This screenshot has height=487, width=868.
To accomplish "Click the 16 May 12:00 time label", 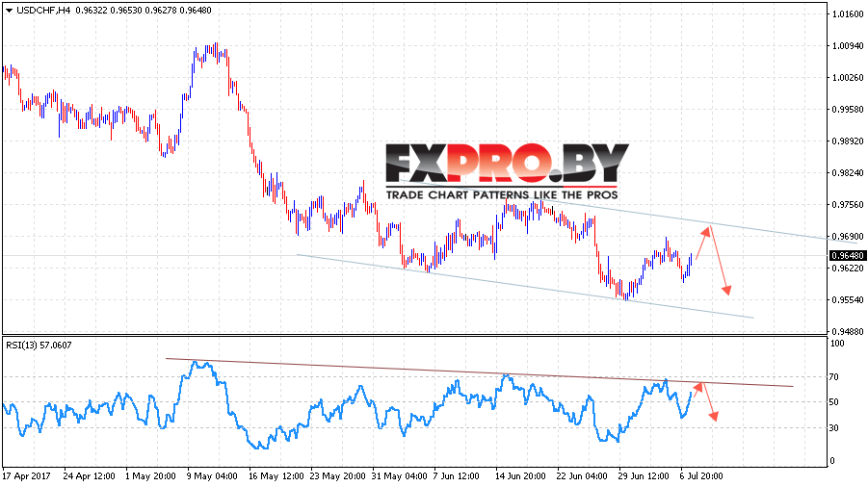I will (x=276, y=476).
